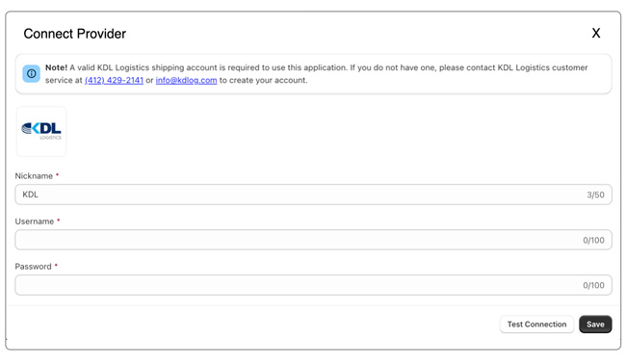The height and width of the screenshot is (364, 626).
Task: Open the info@kdlog.com email link
Action: (186, 80)
